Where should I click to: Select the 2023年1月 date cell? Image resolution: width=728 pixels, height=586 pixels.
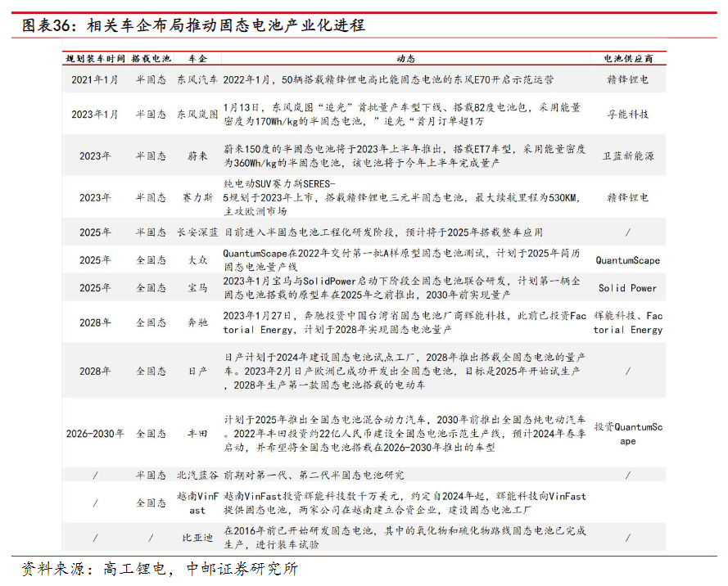tap(95, 115)
